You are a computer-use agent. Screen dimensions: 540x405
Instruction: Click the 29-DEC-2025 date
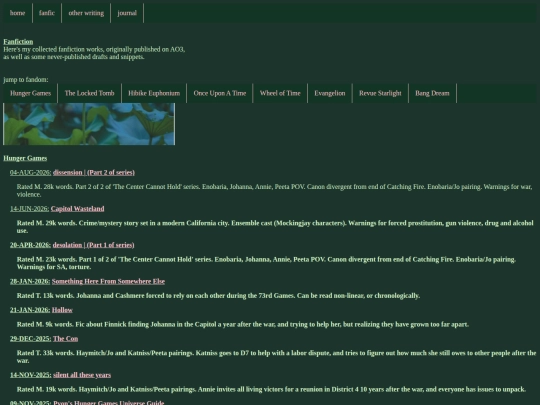[x=31, y=339]
